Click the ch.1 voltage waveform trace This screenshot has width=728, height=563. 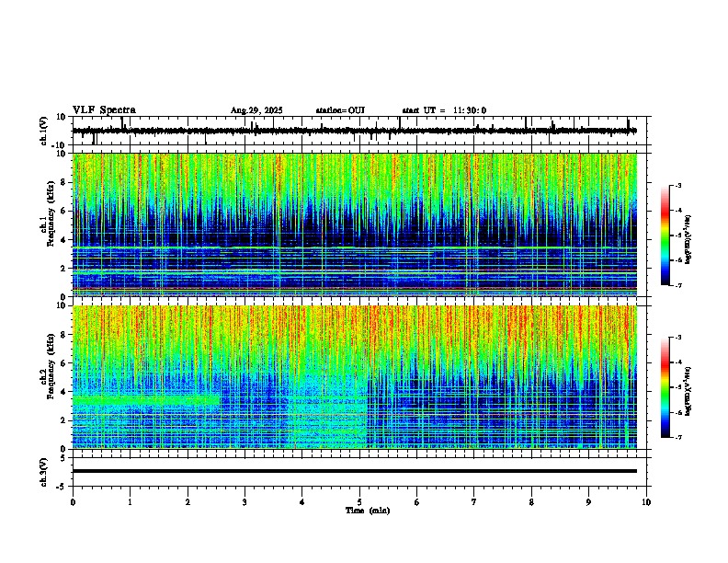point(354,131)
